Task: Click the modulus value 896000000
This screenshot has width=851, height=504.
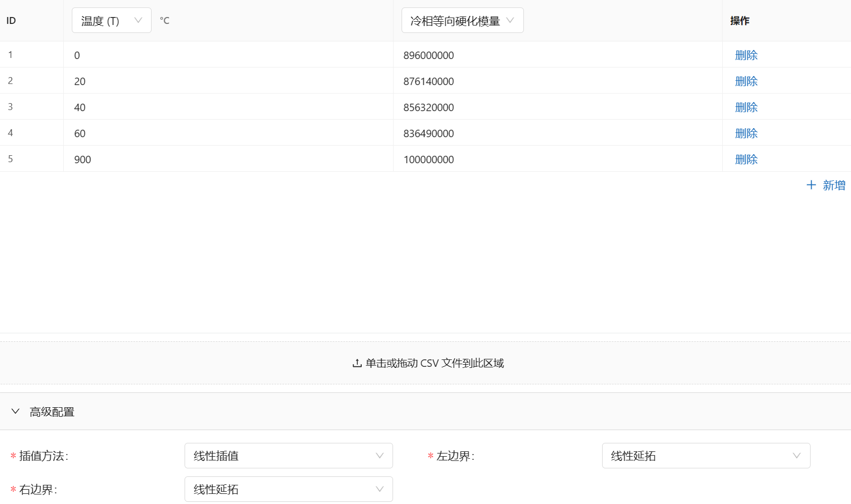Action: [x=429, y=55]
